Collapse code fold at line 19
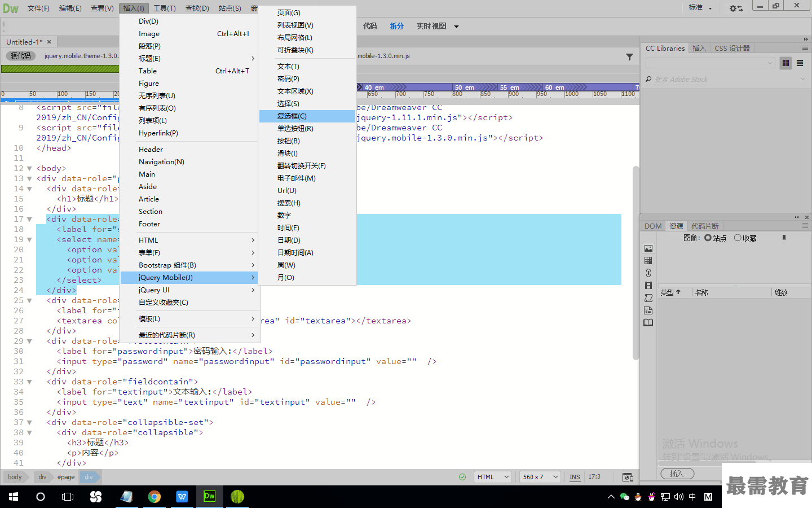The height and width of the screenshot is (508, 812). click(29, 240)
